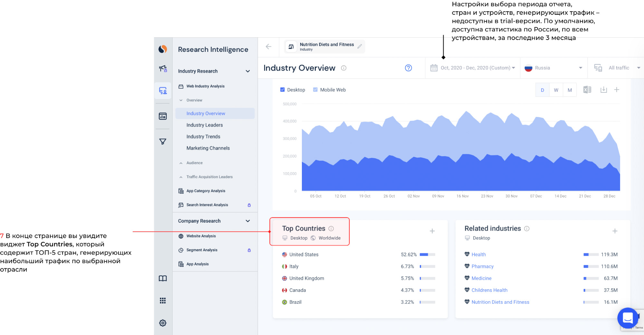Click the Health traffic bar

[591, 254]
